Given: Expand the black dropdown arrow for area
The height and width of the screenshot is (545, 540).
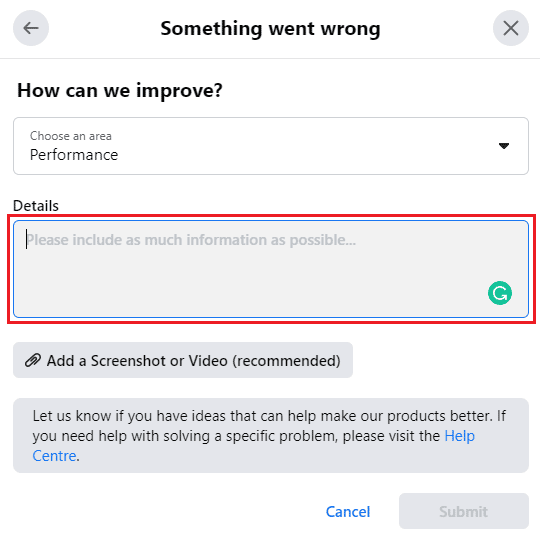Looking at the screenshot, I should point(504,146).
